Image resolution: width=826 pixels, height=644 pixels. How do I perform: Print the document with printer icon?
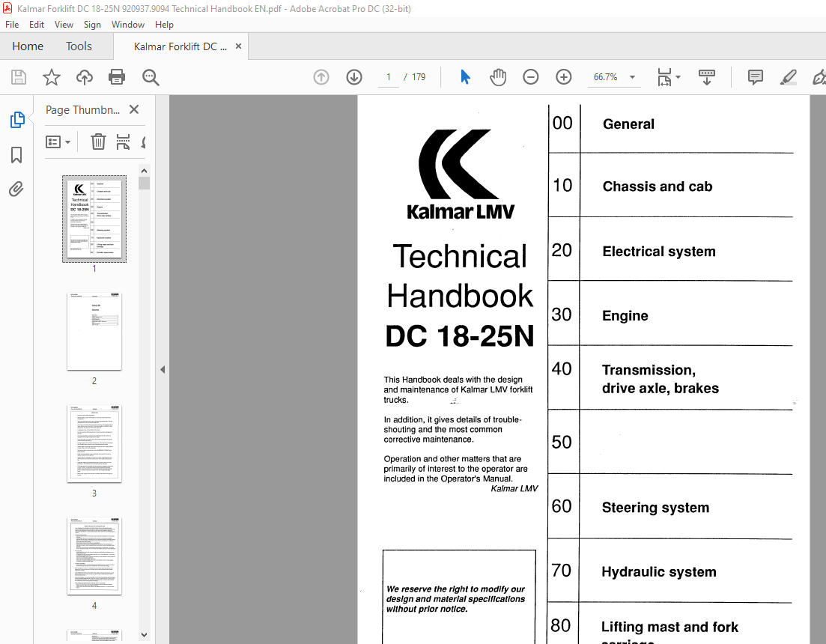(116, 77)
